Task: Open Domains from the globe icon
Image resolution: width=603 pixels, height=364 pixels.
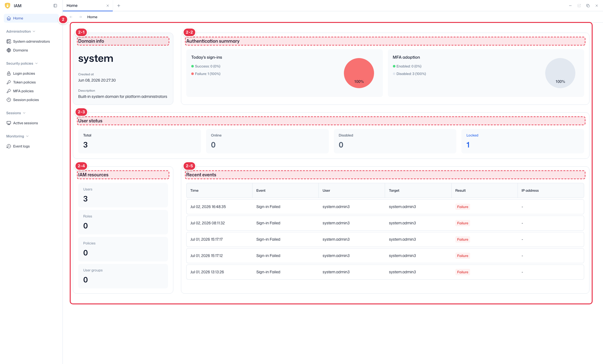Action: [9, 50]
